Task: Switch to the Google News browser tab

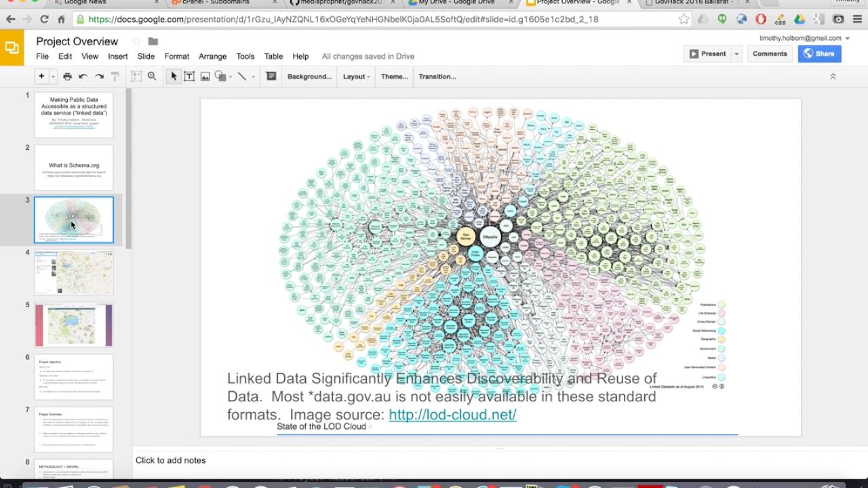Action: point(105,3)
